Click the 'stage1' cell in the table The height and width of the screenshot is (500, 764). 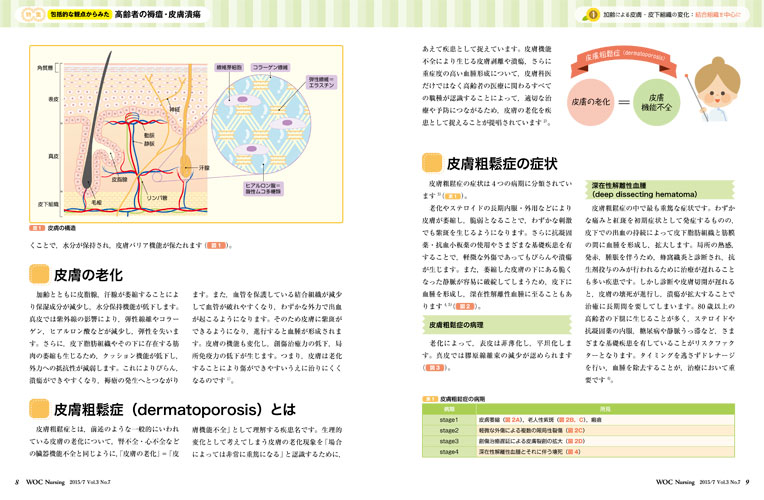tap(449, 420)
